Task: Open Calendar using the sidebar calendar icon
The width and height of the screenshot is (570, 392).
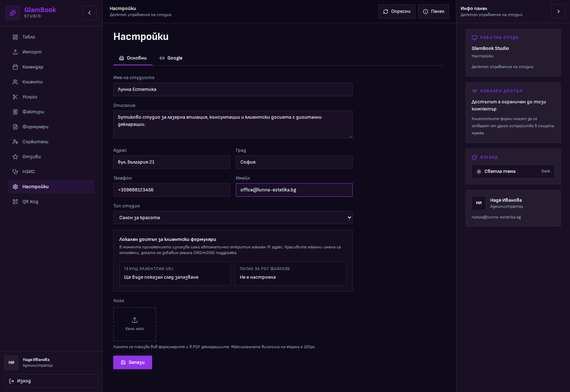Action: [15, 67]
